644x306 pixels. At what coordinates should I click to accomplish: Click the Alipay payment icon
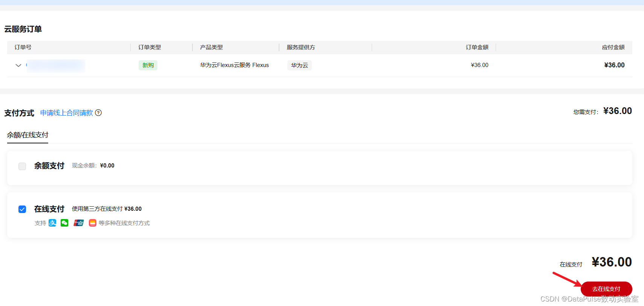(52, 223)
